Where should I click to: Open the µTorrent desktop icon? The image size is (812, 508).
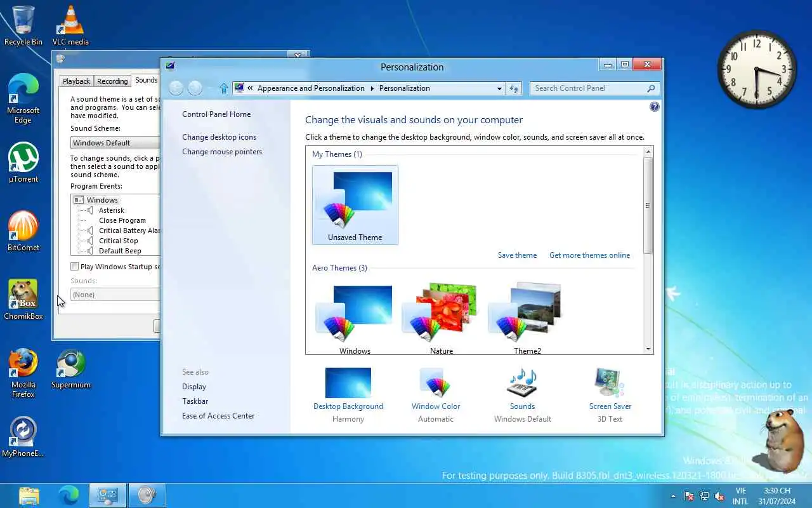pos(23,163)
